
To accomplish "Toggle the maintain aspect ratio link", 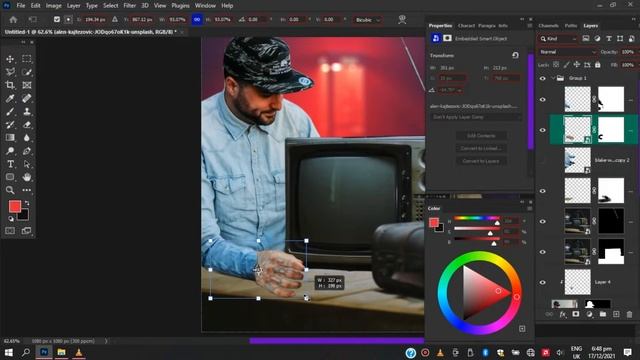I will [x=197, y=19].
